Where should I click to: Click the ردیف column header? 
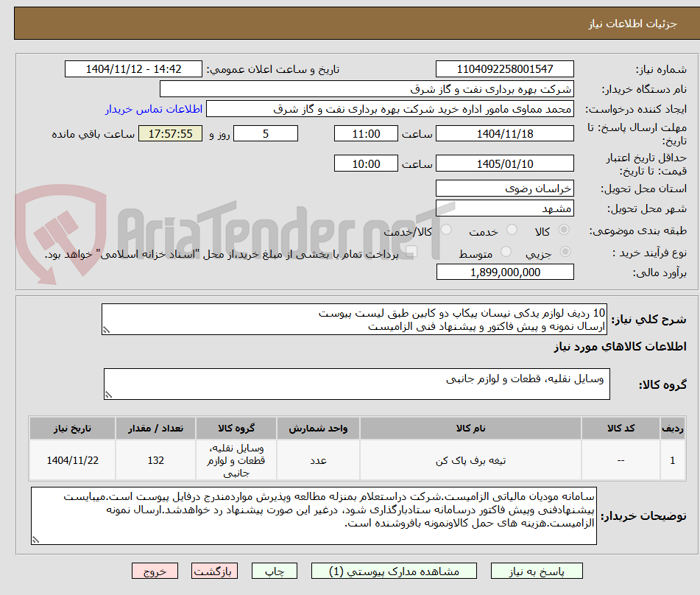coord(672,429)
